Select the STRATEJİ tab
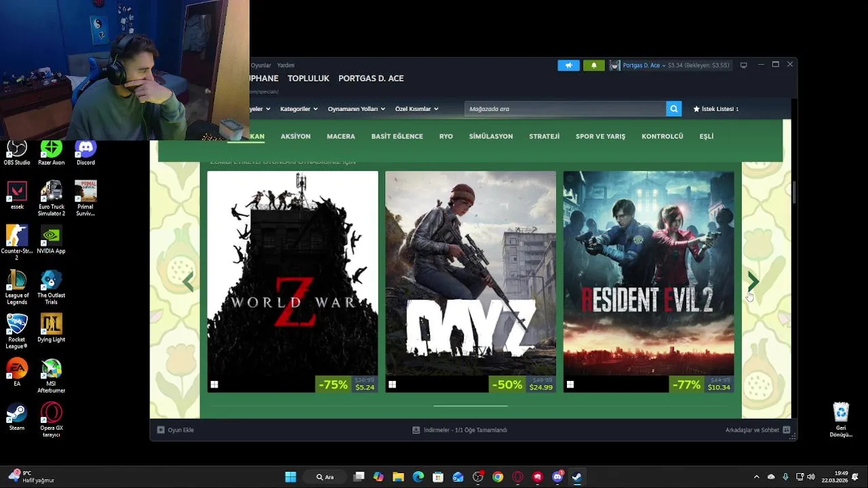The height and width of the screenshot is (488, 868). click(x=544, y=136)
